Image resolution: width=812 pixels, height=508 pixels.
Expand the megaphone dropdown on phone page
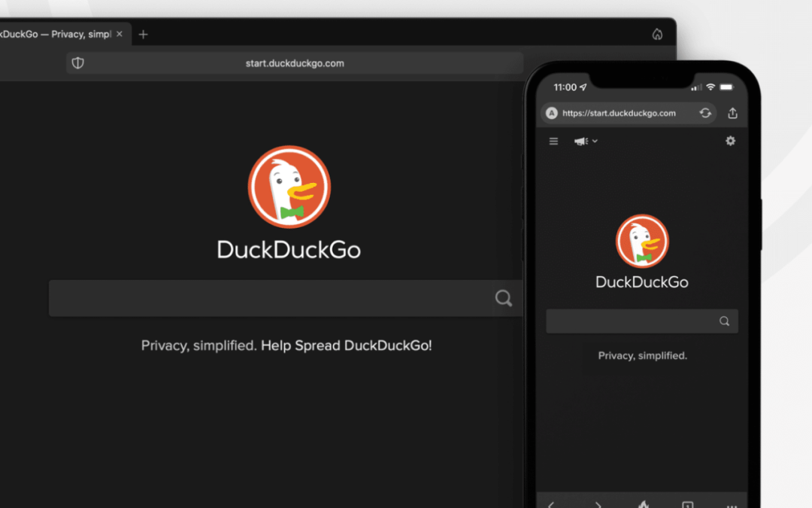tap(586, 141)
